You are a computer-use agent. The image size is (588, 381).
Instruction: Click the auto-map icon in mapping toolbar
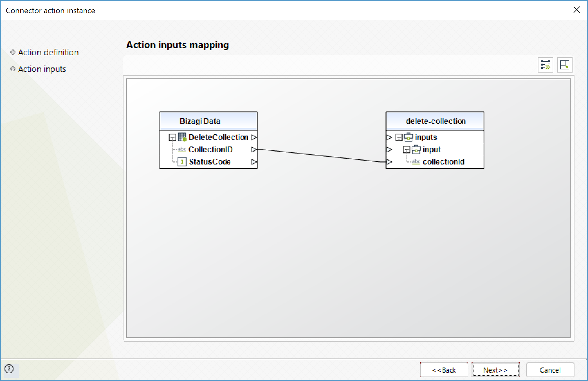coord(545,65)
